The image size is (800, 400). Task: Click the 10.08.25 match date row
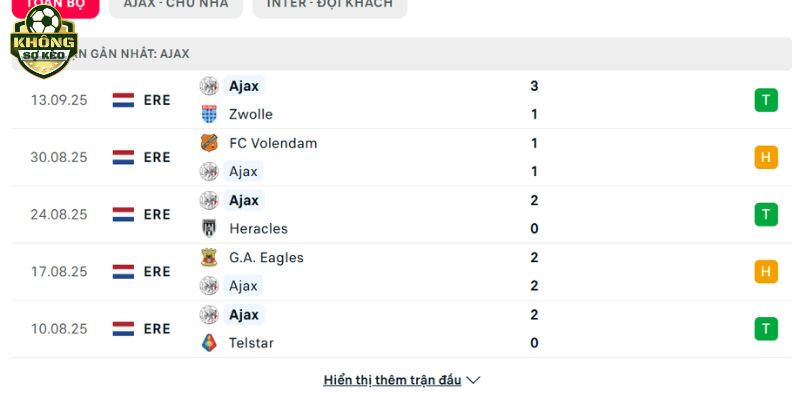(401, 329)
